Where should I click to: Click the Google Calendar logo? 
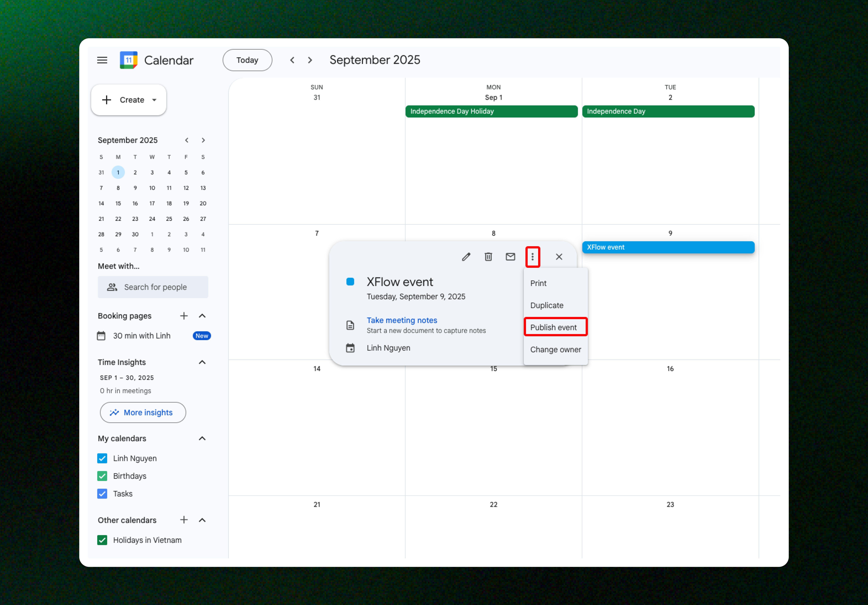pos(129,60)
